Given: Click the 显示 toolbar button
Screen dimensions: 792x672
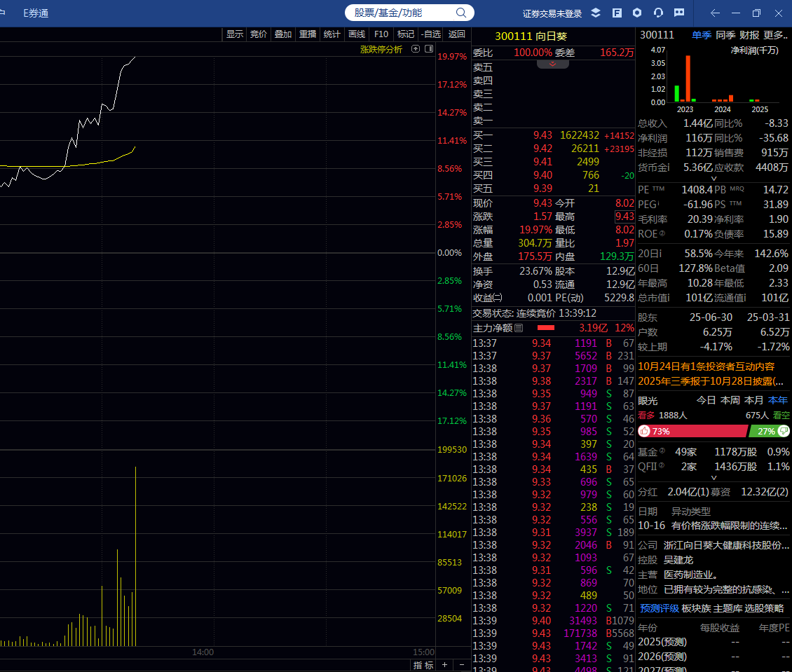Looking at the screenshot, I should tap(234, 34).
